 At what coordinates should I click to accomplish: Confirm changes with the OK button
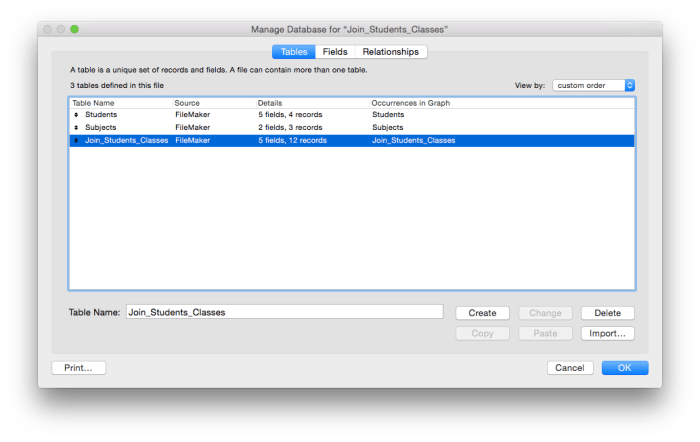pyautogui.click(x=624, y=368)
